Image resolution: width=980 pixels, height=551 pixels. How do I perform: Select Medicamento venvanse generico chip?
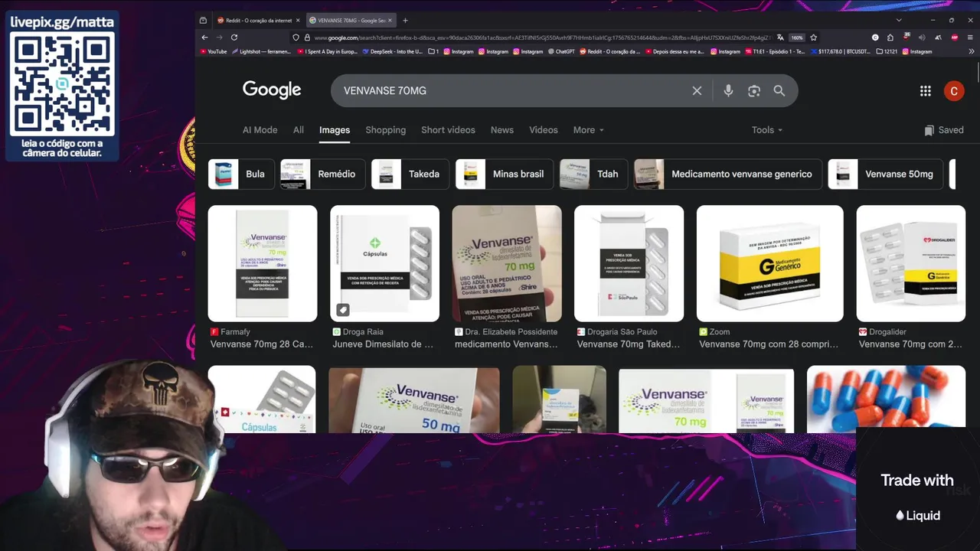pyautogui.click(x=728, y=174)
